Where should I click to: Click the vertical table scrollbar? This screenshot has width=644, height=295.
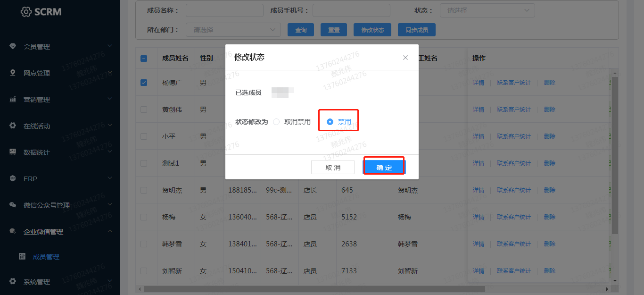click(x=614, y=156)
